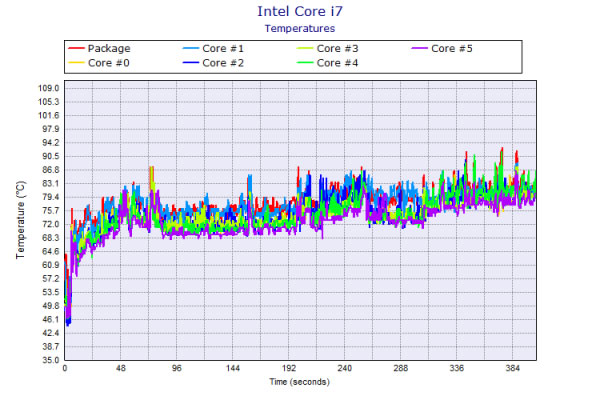The height and width of the screenshot is (400, 600).
Task: Click the Time (seconds) axis label
Action: (300, 382)
